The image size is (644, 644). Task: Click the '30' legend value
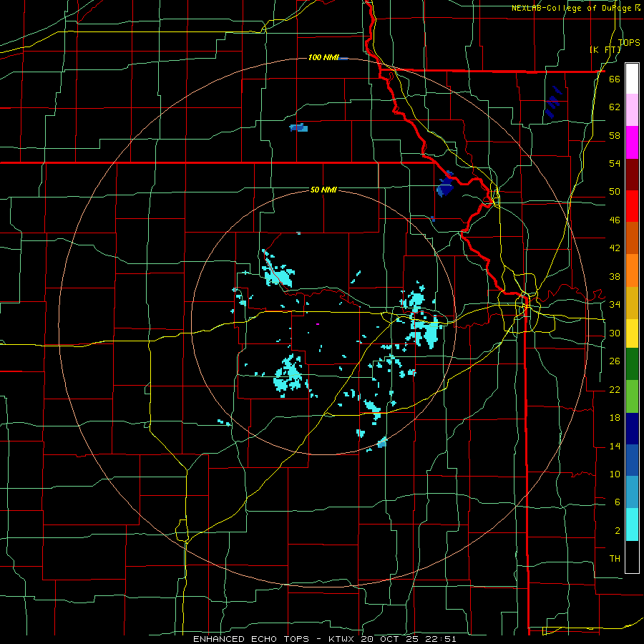615,333
